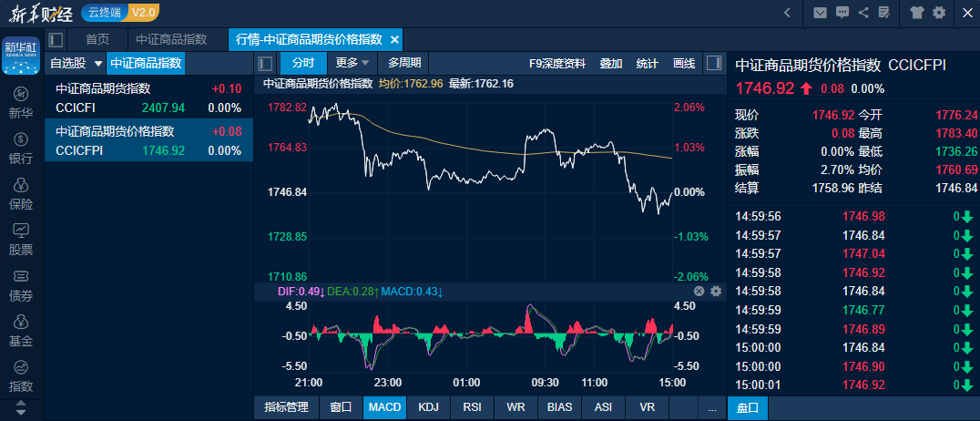Open the 债券 (Bonds) sidebar section
This screenshot has width=980, height=421.
pyautogui.click(x=21, y=284)
